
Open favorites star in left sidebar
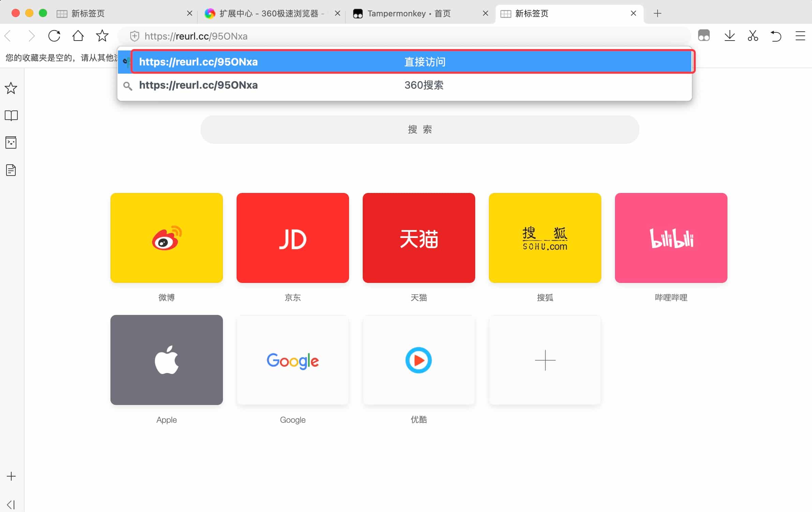pyautogui.click(x=11, y=88)
